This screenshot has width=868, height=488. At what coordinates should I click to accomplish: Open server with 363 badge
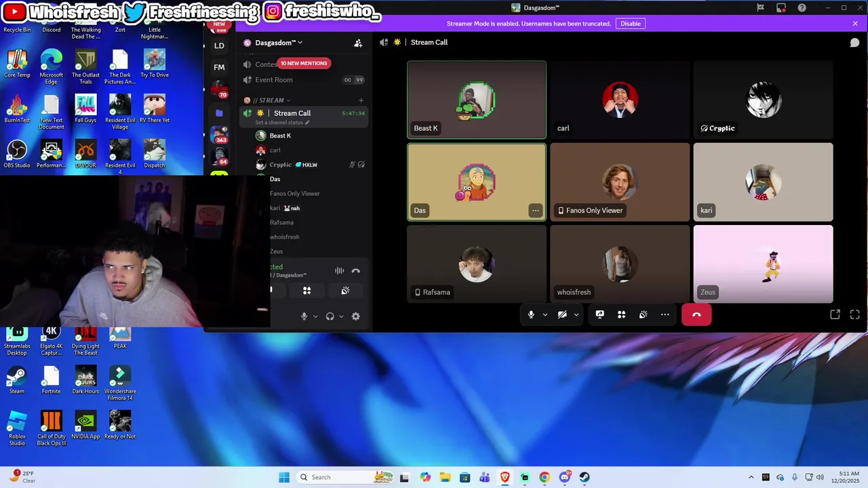[219, 134]
